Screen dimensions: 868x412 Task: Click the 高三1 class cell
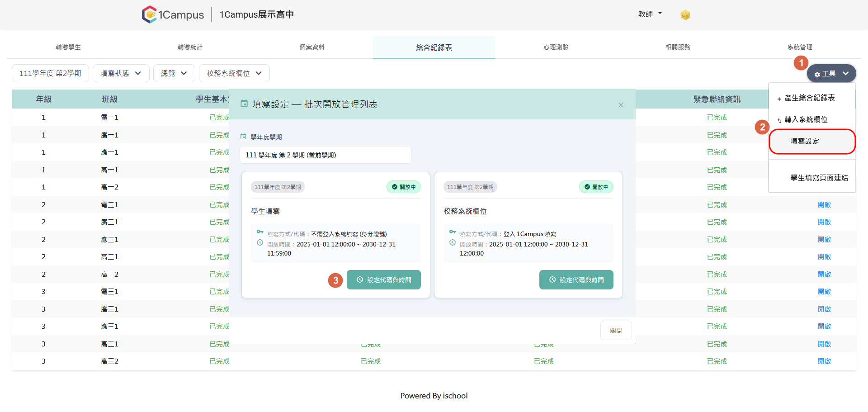pyautogui.click(x=110, y=344)
